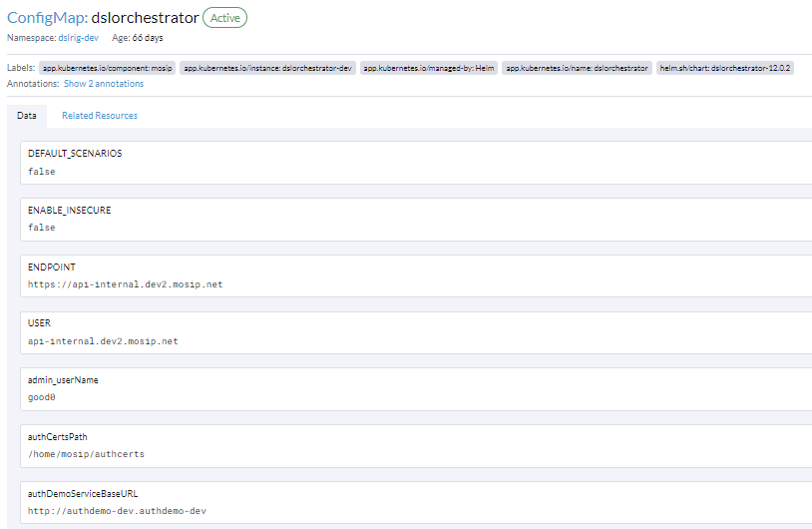This screenshot has height=529, width=812.
Task: Select the ENABLE_INSECURE data entry
Action: pos(70,211)
